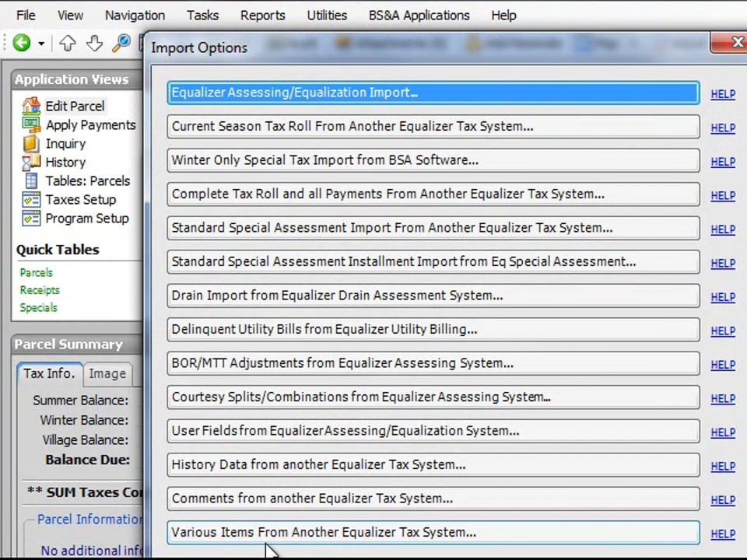Open HELP for Various Items import

tap(723, 534)
